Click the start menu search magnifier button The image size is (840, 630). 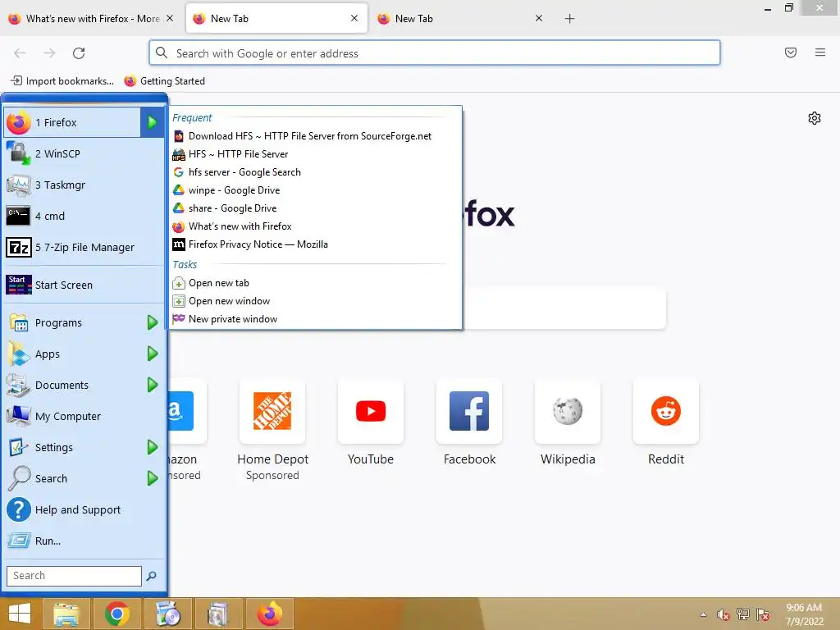pyautogui.click(x=152, y=576)
